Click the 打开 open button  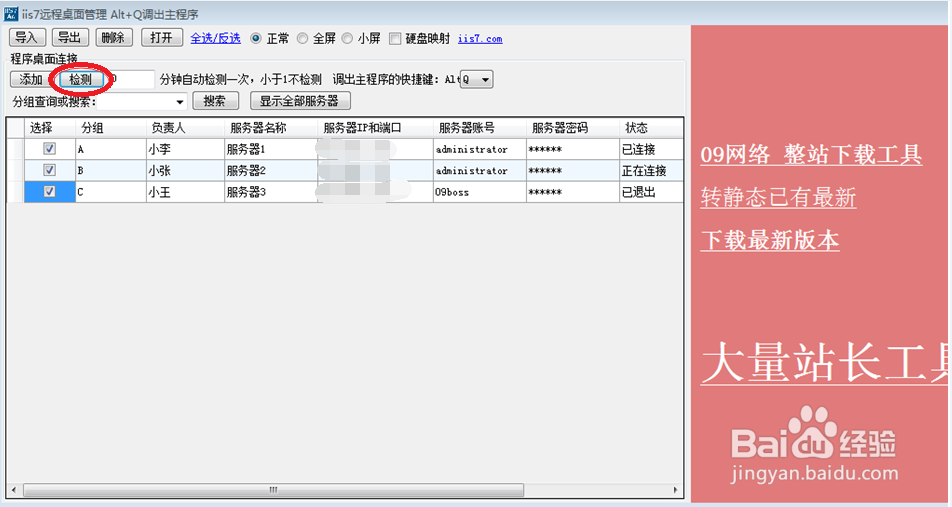162,38
